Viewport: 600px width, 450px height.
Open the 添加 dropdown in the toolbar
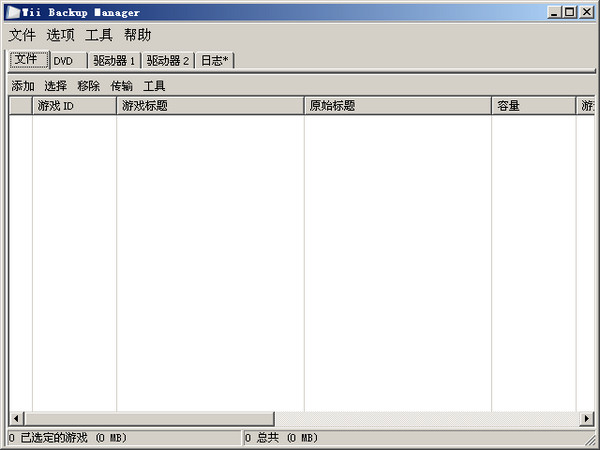23,86
